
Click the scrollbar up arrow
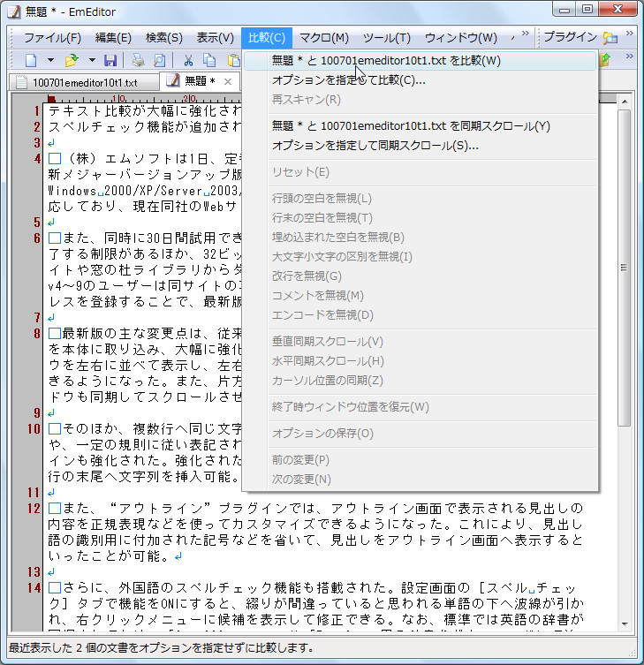click(x=624, y=102)
